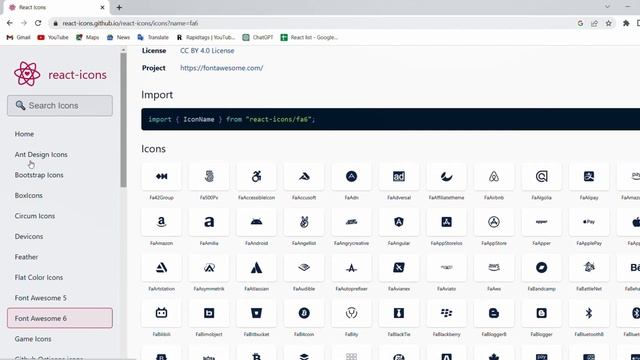
Task: Reload the page in browser
Action: [x=38, y=23]
